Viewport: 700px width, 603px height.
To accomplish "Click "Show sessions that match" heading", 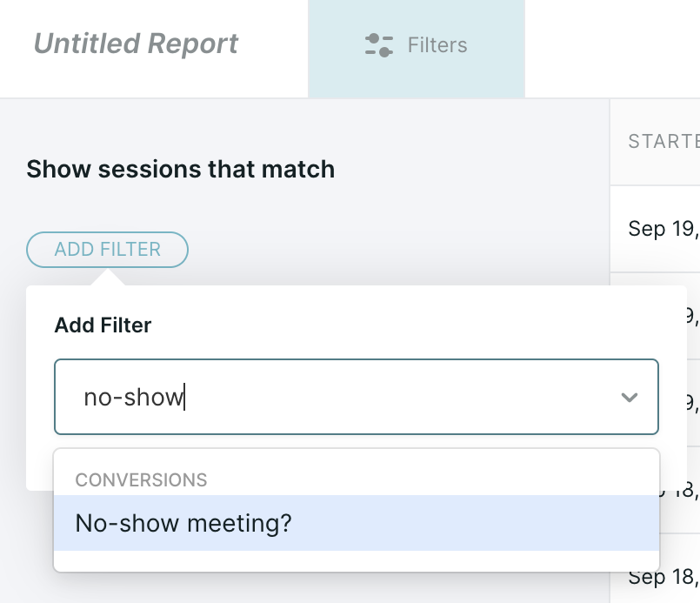I will tap(180, 169).
